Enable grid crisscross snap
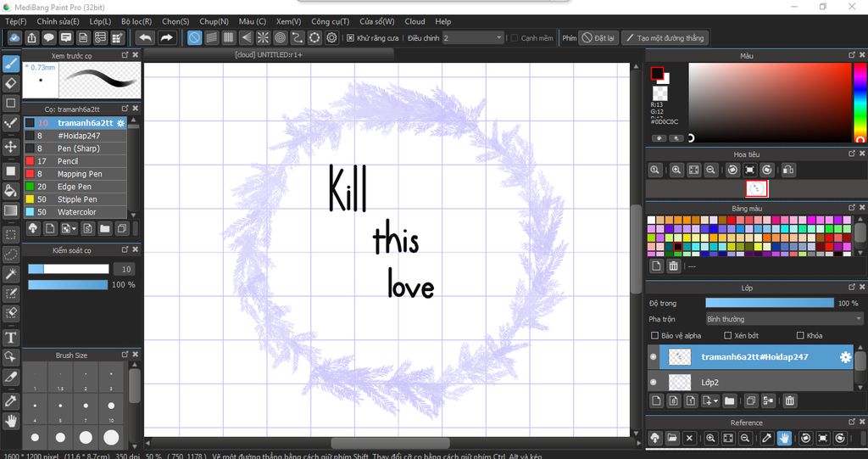Viewport: 868px width, 459px height. [x=229, y=37]
